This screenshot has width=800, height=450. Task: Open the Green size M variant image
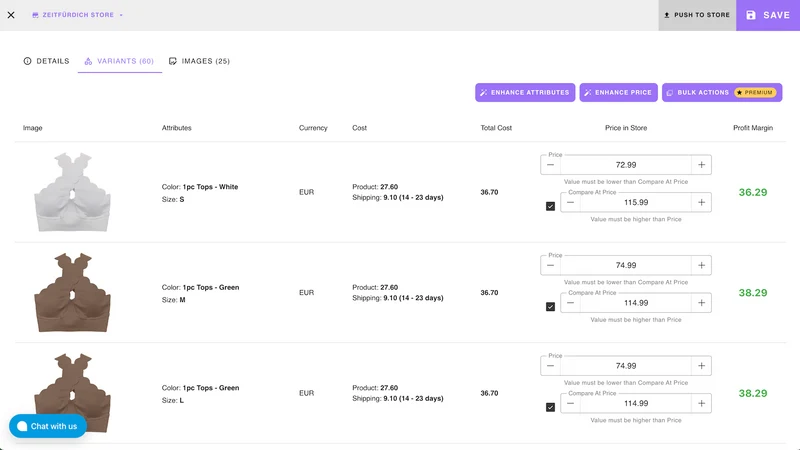coord(72,292)
